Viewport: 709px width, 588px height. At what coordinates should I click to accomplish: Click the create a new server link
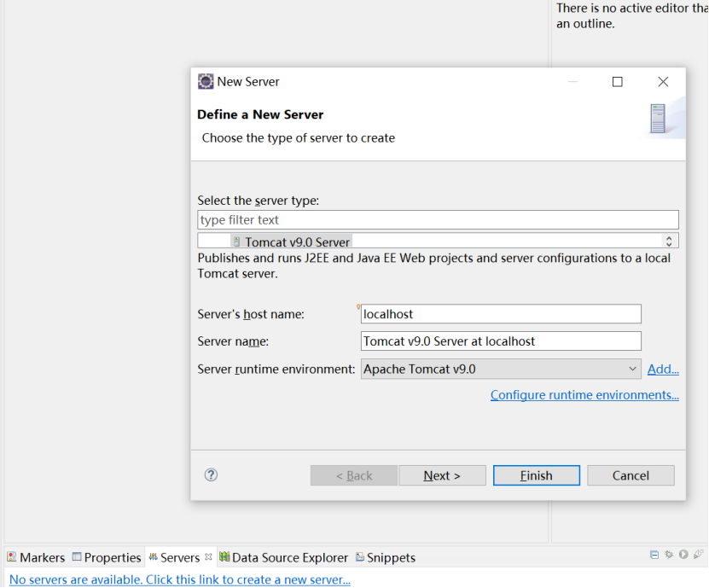pos(180,579)
